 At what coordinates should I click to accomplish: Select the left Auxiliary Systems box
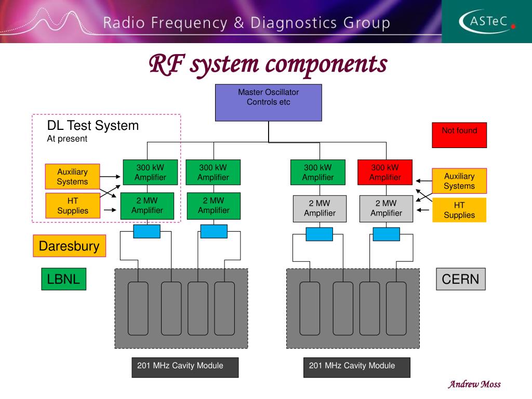73,177
